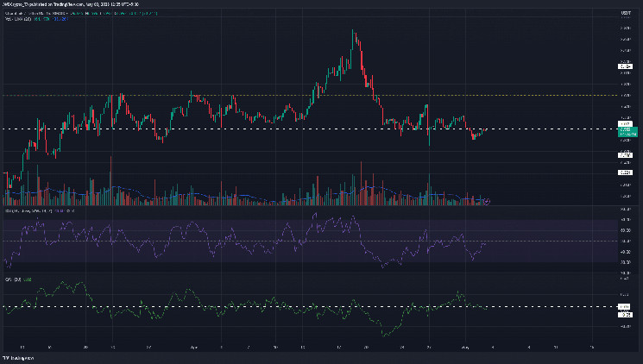
Task: Select the RSI indicator legend
Action: (40, 210)
